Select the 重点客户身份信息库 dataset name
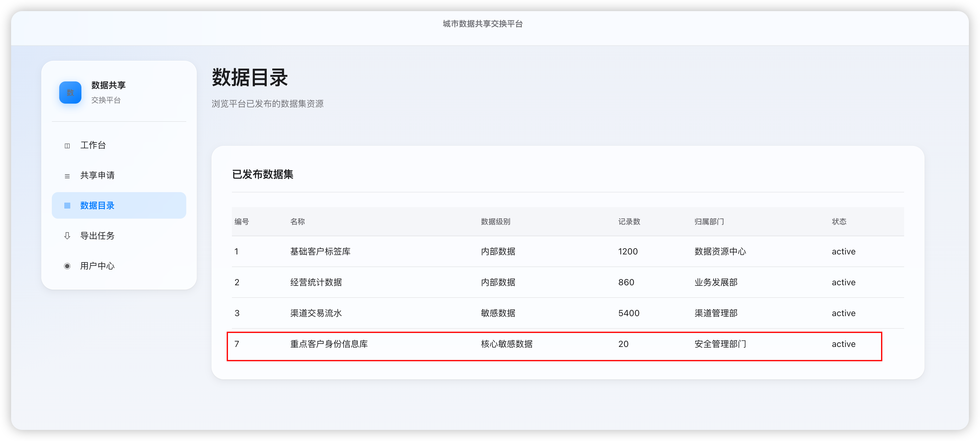The image size is (980, 441). pos(329,344)
